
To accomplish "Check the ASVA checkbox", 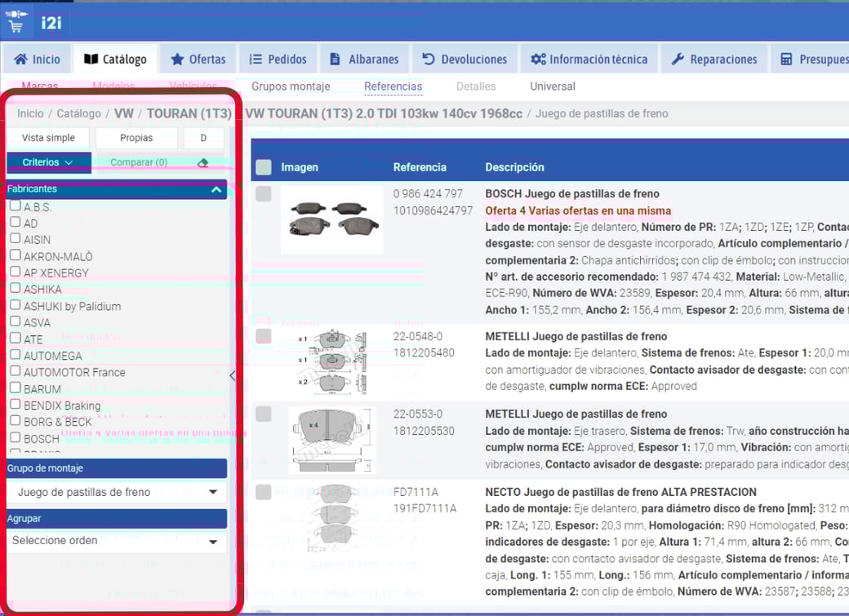I will [16, 321].
